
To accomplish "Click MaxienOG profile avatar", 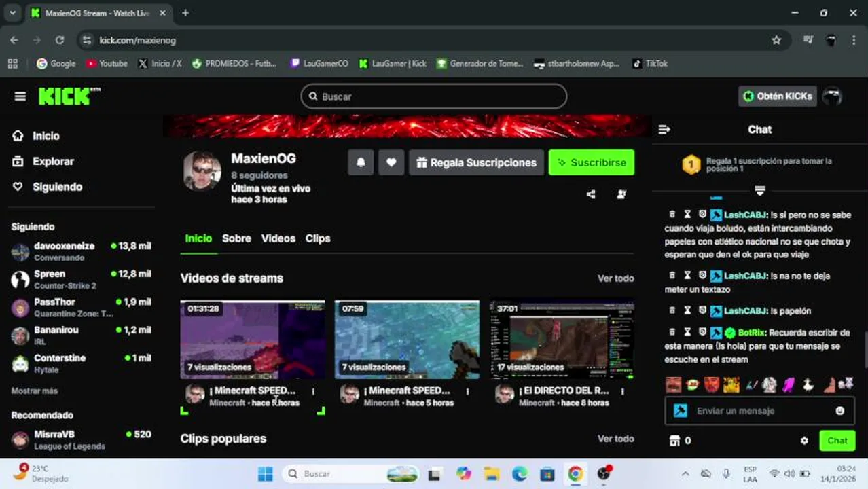I will 202,171.
